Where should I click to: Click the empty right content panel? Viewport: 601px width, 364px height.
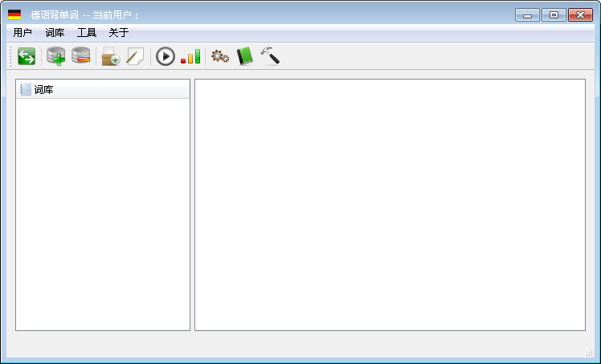coord(390,205)
